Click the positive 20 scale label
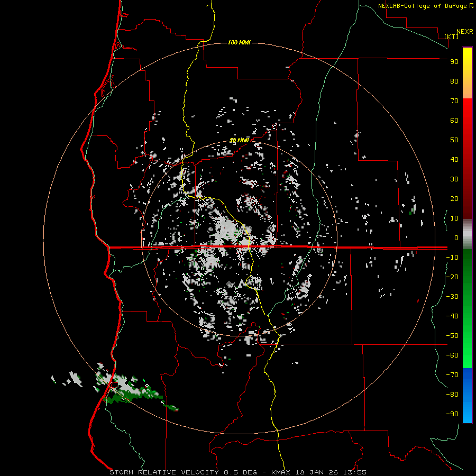476x476 pixels. [x=454, y=198]
